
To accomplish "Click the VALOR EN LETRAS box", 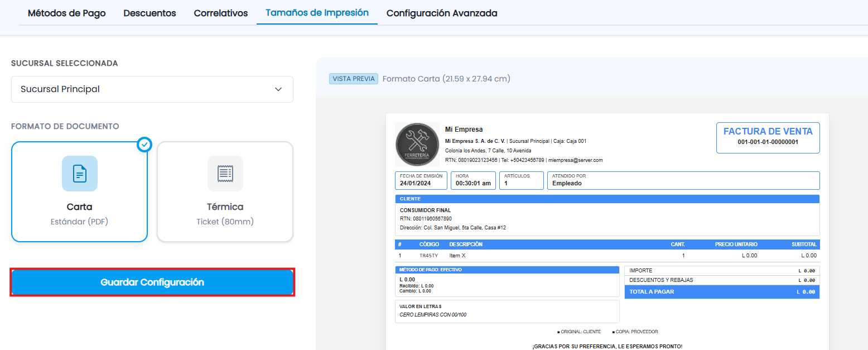I will click(507, 311).
